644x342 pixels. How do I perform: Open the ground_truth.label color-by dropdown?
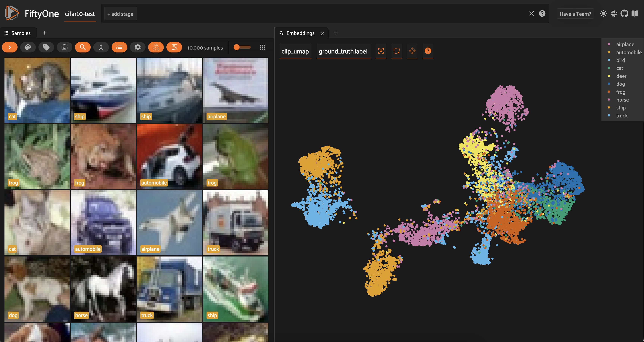[x=343, y=51]
